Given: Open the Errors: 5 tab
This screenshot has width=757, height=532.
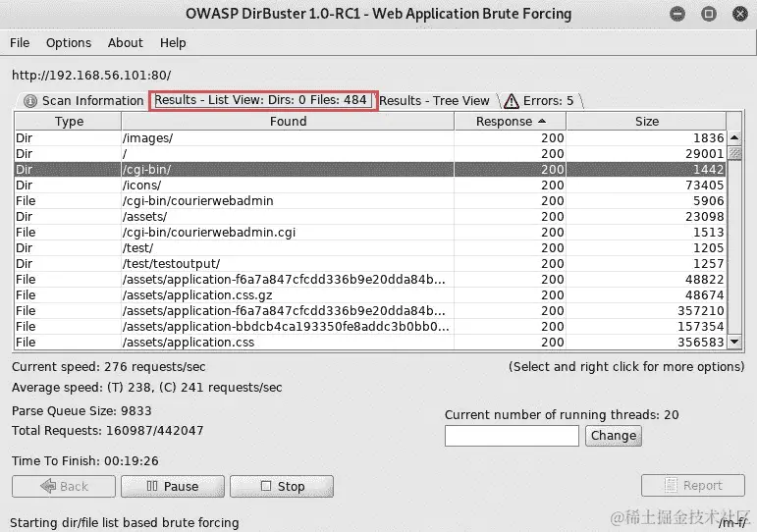Looking at the screenshot, I should (540, 100).
